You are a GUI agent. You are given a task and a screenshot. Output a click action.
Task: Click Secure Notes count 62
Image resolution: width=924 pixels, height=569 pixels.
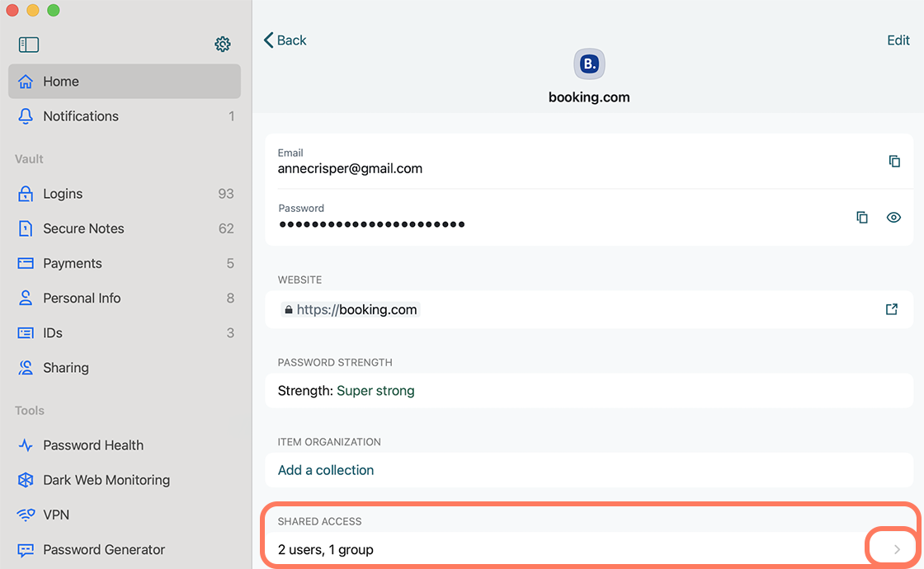[x=226, y=228]
